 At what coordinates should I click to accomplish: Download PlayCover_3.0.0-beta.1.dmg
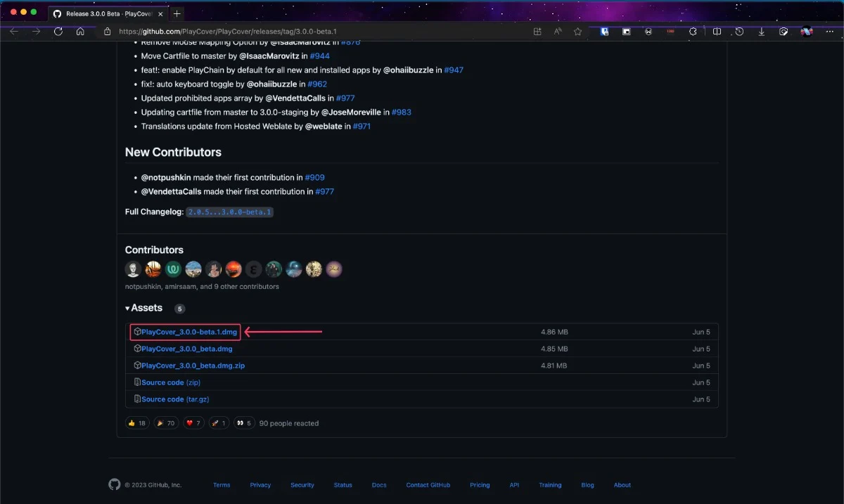188,332
